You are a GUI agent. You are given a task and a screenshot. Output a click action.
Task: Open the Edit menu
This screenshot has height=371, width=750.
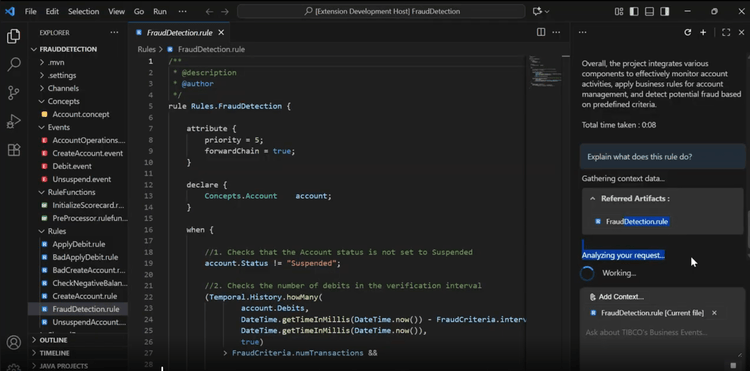point(52,11)
